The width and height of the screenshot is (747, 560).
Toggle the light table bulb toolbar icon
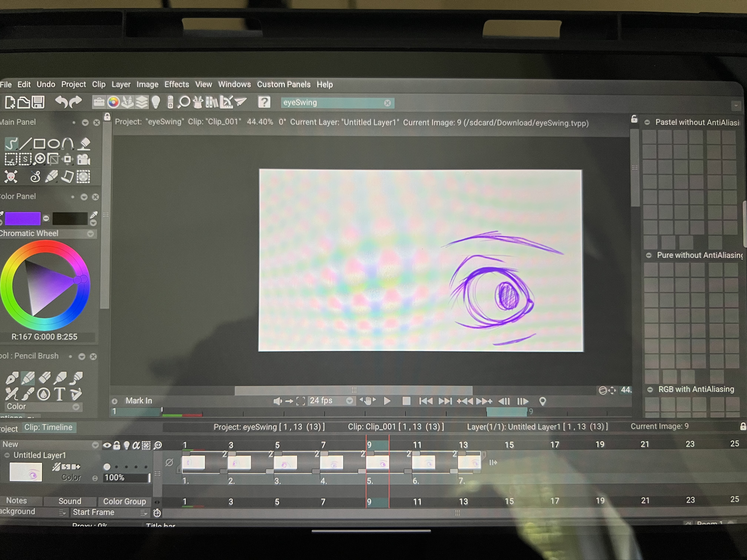[156, 102]
